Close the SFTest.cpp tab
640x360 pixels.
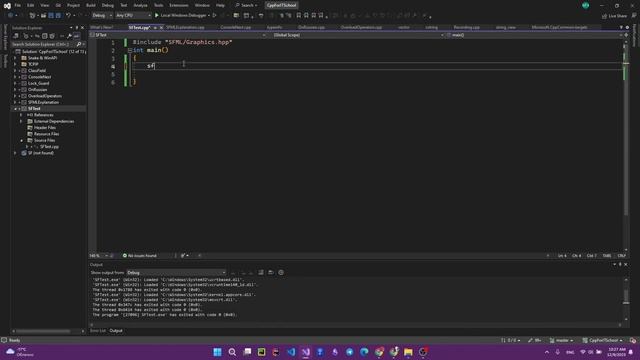[x=161, y=27]
